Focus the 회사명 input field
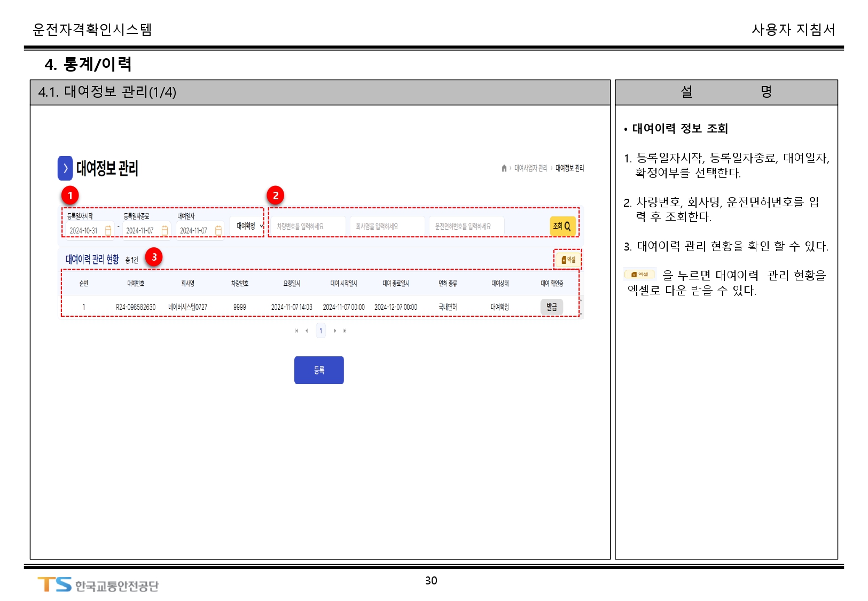Image resolution: width=868 pixels, height=601 pixels. coord(387,227)
